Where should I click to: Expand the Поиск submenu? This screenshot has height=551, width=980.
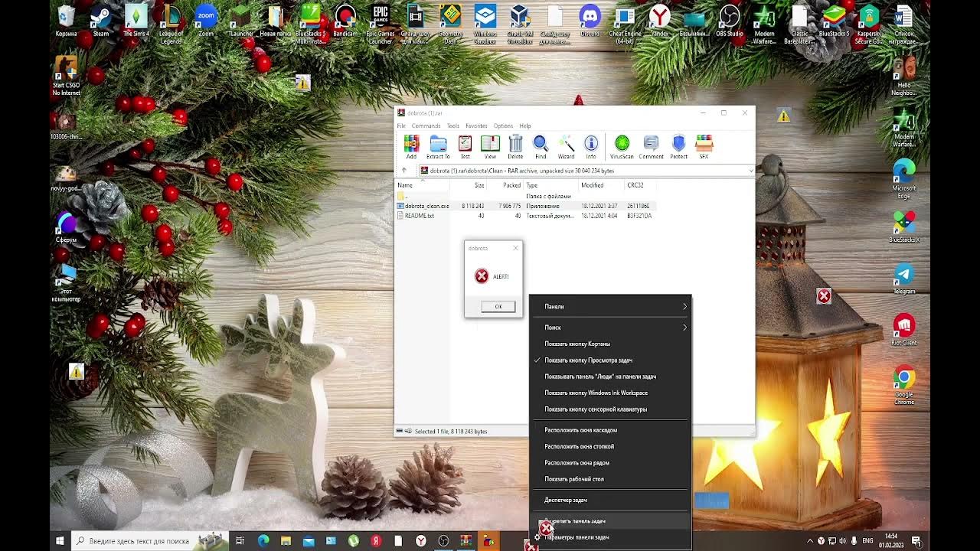[610, 328]
